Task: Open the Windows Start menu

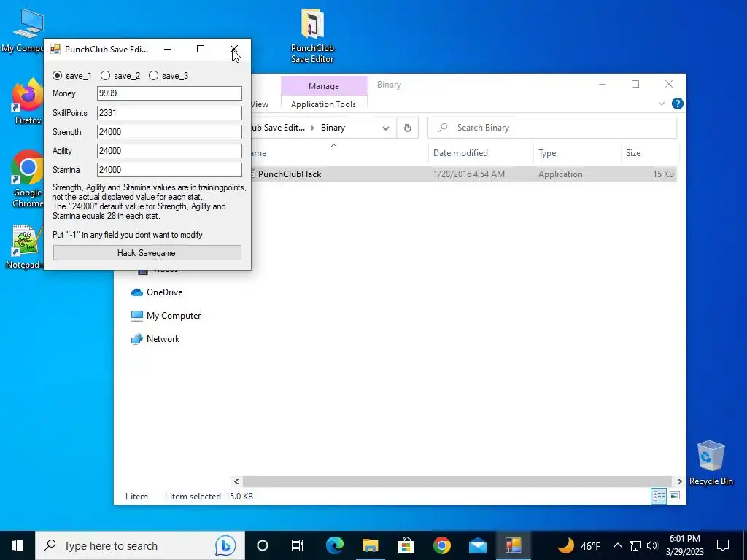Action: 18,545
